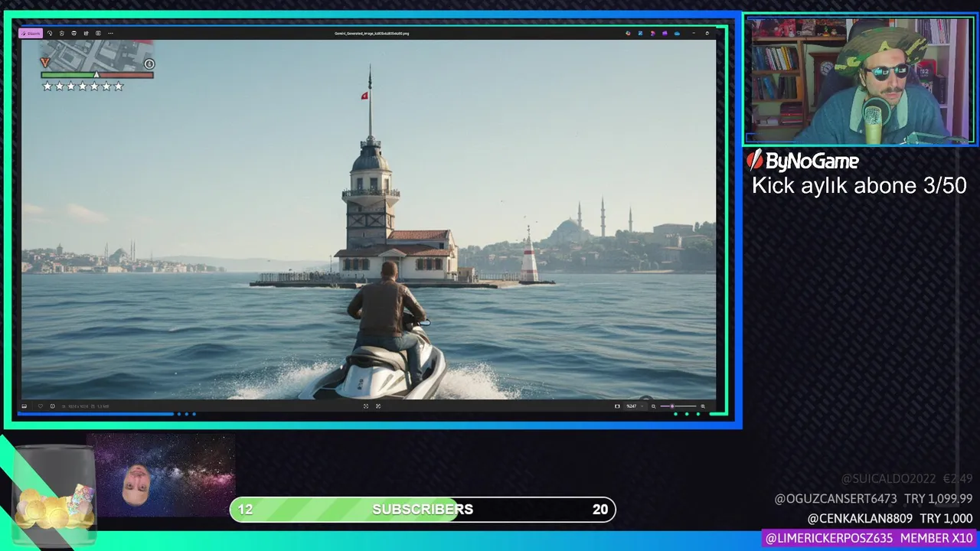Image resolution: width=980 pixels, height=551 pixels.
Task: Show file info with the info icon
Action: (52, 406)
